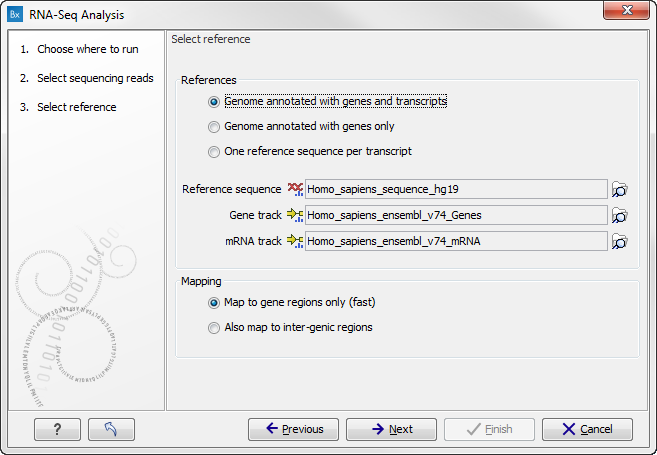Click the mRNA track label
This screenshot has height=455, width=657.
click(253, 241)
